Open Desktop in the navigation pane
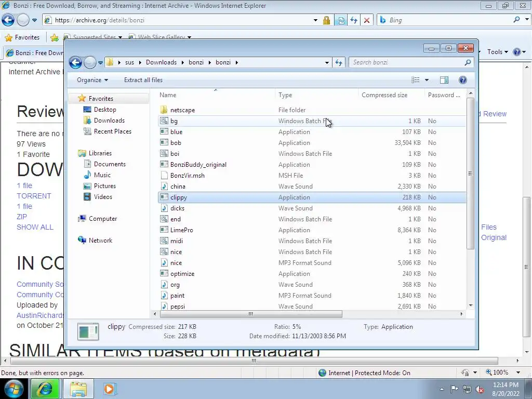This screenshot has width=532, height=399. pyautogui.click(x=105, y=110)
